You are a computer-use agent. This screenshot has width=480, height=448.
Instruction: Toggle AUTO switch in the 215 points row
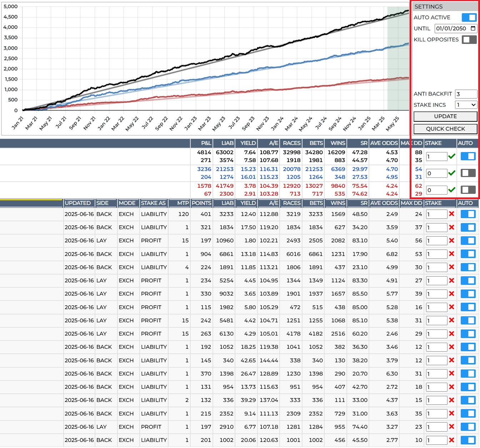coord(468,413)
